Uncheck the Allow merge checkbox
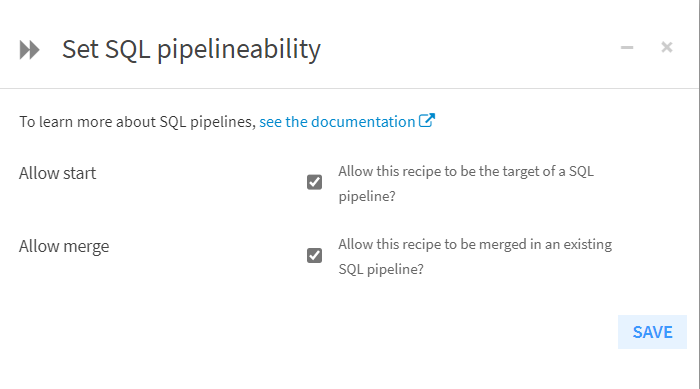700x389 pixels. 314,255
